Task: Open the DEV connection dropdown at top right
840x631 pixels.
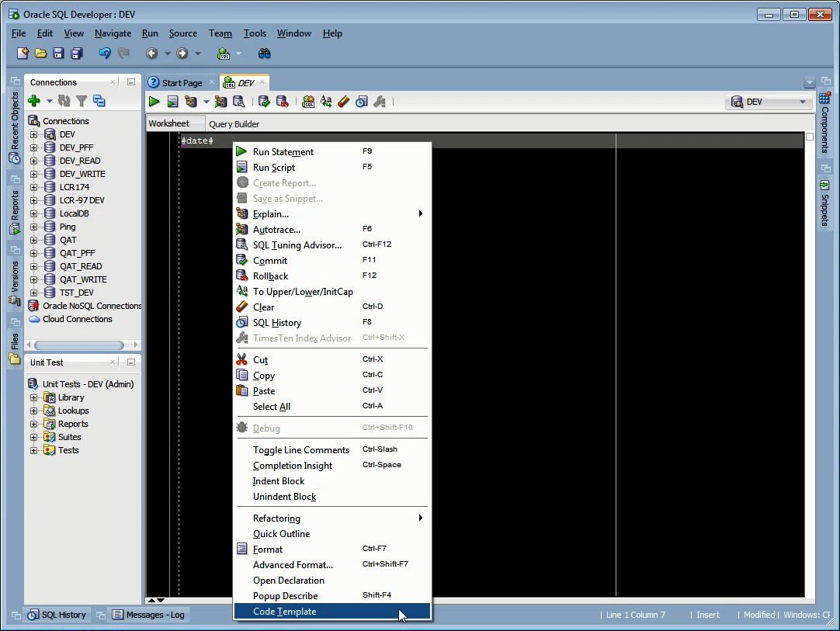Action: tap(769, 102)
